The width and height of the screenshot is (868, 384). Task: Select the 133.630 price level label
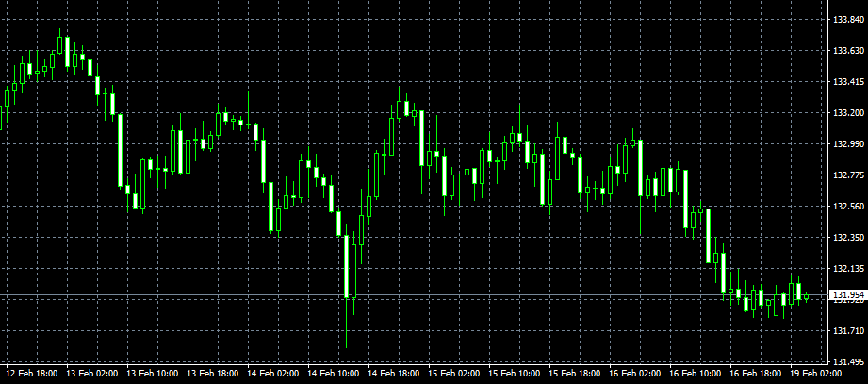click(848, 51)
